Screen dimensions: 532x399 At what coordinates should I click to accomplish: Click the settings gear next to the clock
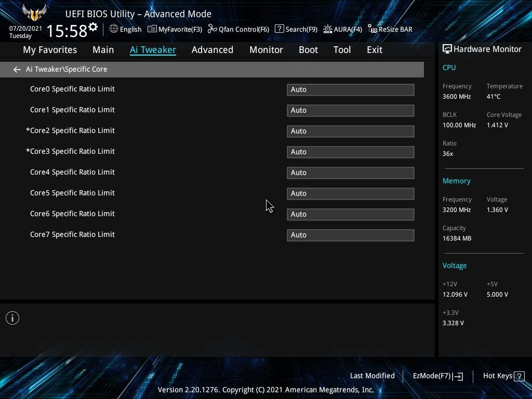click(x=93, y=26)
